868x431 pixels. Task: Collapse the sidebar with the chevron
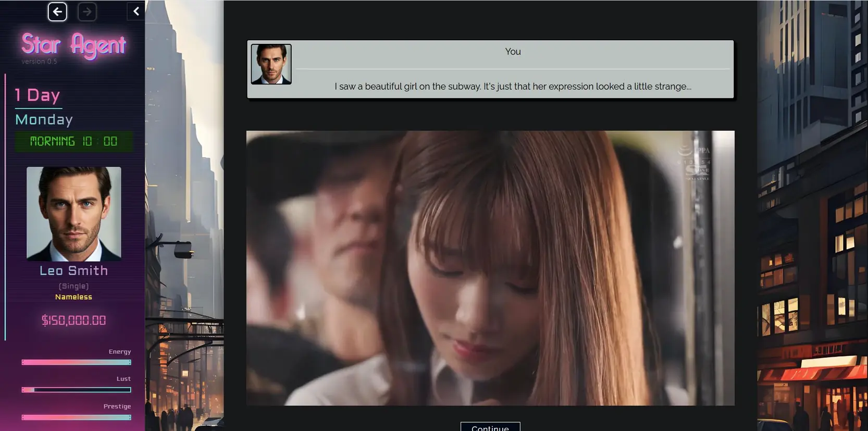click(136, 11)
